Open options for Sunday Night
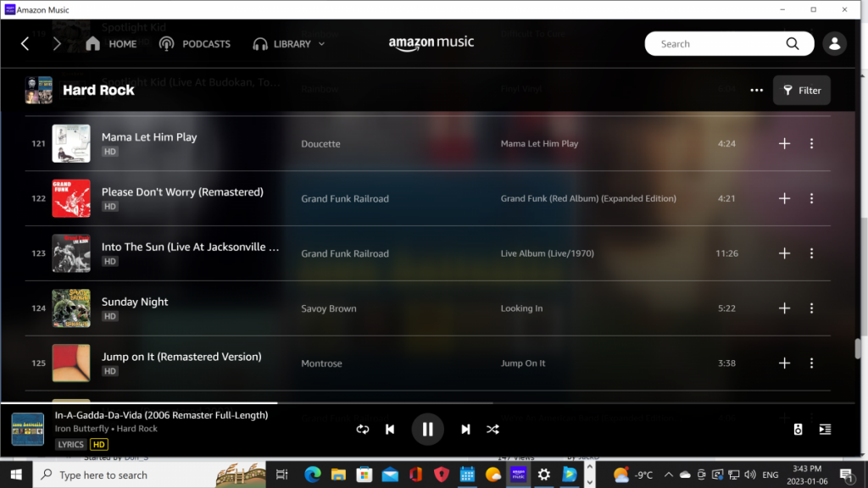The width and height of the screenshot is (868, 488). 811,308
